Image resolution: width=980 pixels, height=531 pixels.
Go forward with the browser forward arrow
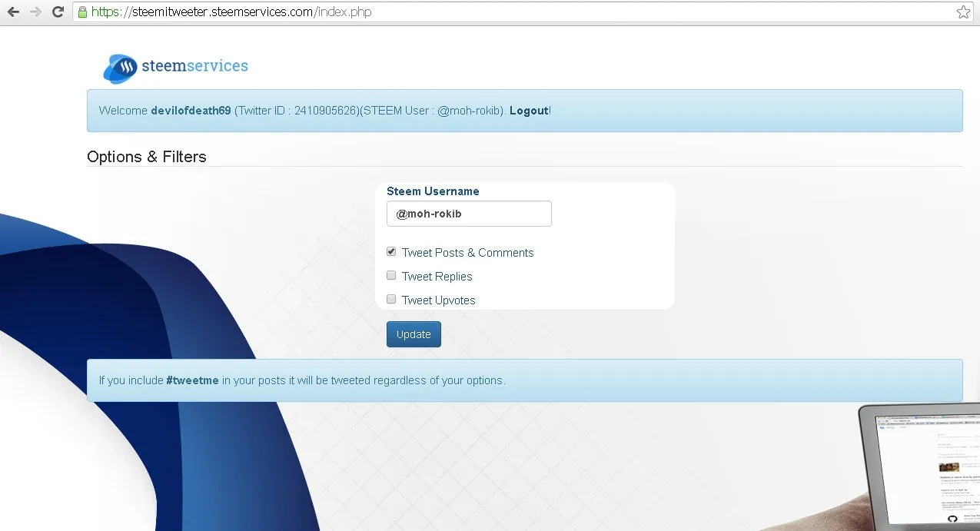[35, 12]
